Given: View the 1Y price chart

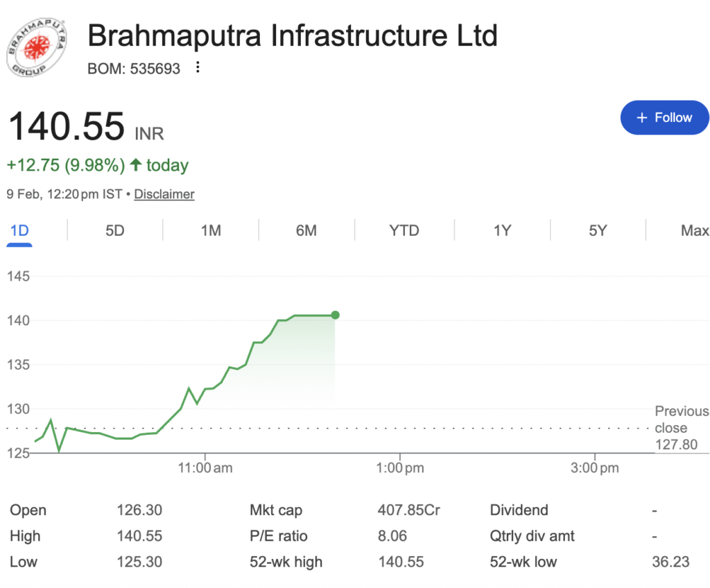Looking at the screenshot, I should point(502,230).
